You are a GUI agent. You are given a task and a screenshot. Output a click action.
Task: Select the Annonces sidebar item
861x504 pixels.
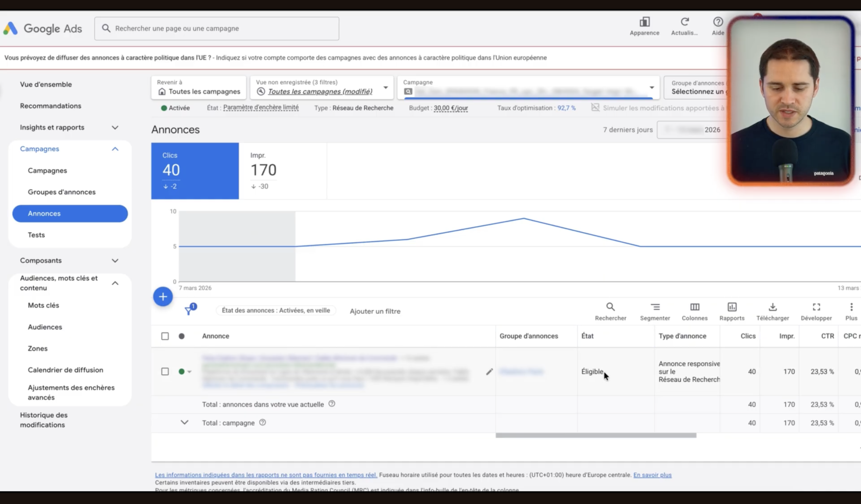coord(70,214)
